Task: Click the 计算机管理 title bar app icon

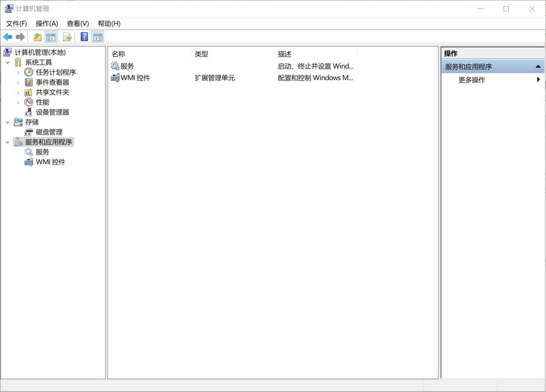Action: [9, 9]
